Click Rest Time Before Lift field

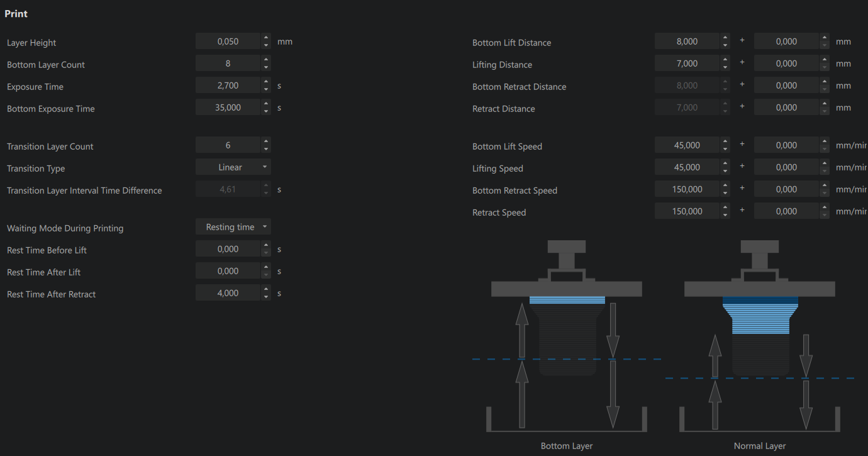click(228, 249)
